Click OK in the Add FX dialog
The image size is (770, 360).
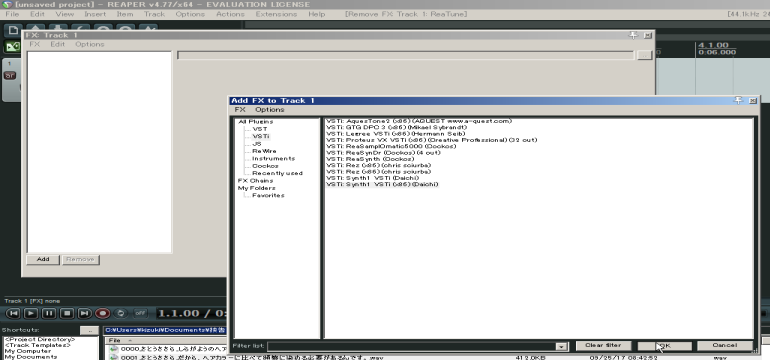(664, 345)
